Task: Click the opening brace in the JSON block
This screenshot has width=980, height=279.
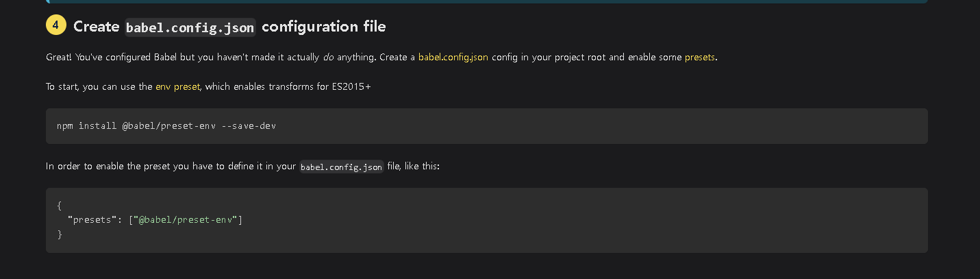Action: (60, 204)
